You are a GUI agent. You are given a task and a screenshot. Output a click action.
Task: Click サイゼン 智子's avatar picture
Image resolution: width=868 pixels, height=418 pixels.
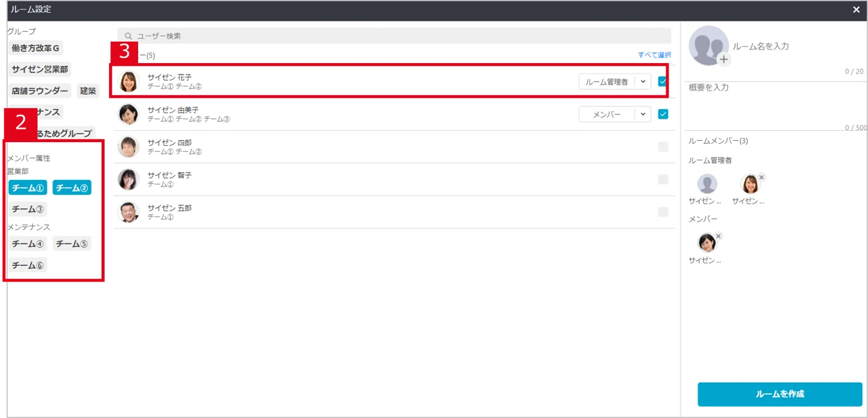pyautogui.click(x=129, y=179)
